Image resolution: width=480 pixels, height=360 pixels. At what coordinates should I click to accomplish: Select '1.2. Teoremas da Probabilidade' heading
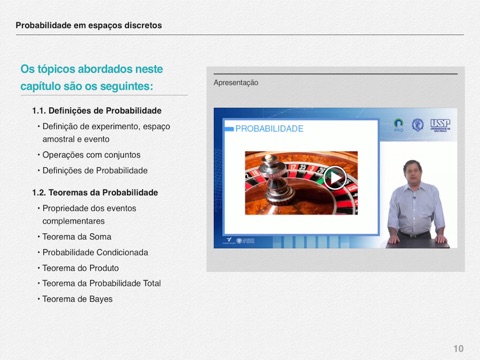95,193
